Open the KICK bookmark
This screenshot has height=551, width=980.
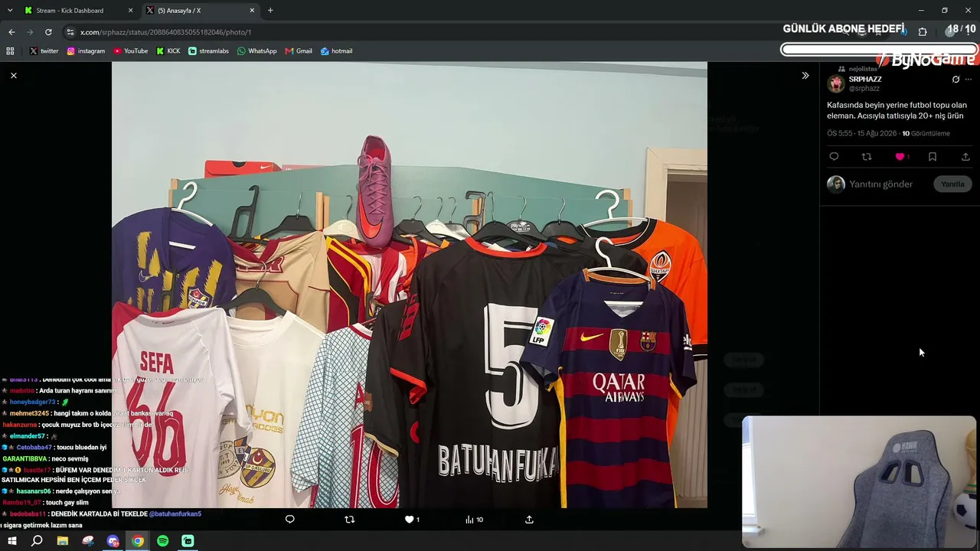[168, 51]
